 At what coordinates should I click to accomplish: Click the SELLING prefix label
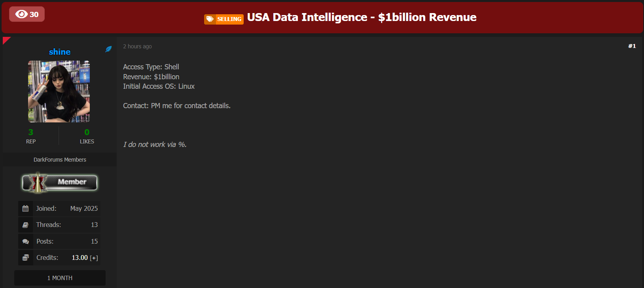point(229,19)
